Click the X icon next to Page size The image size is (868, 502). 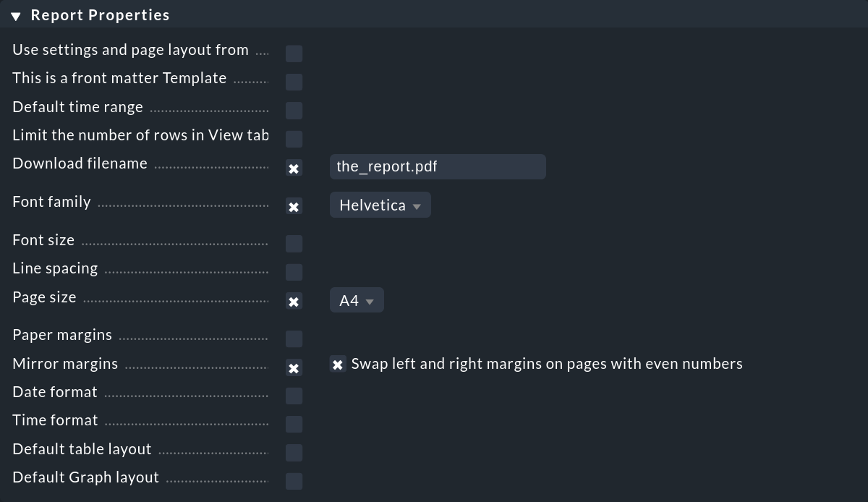294,302
